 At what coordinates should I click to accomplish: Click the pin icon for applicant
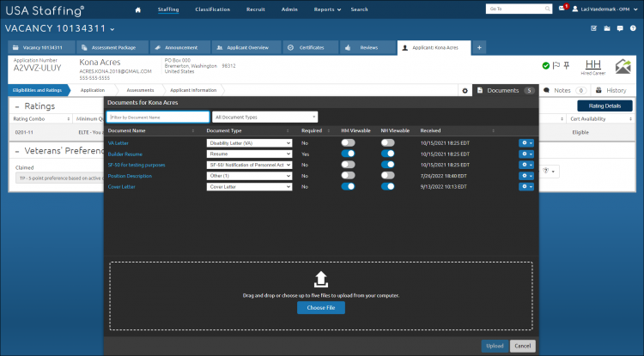(567, 65)
